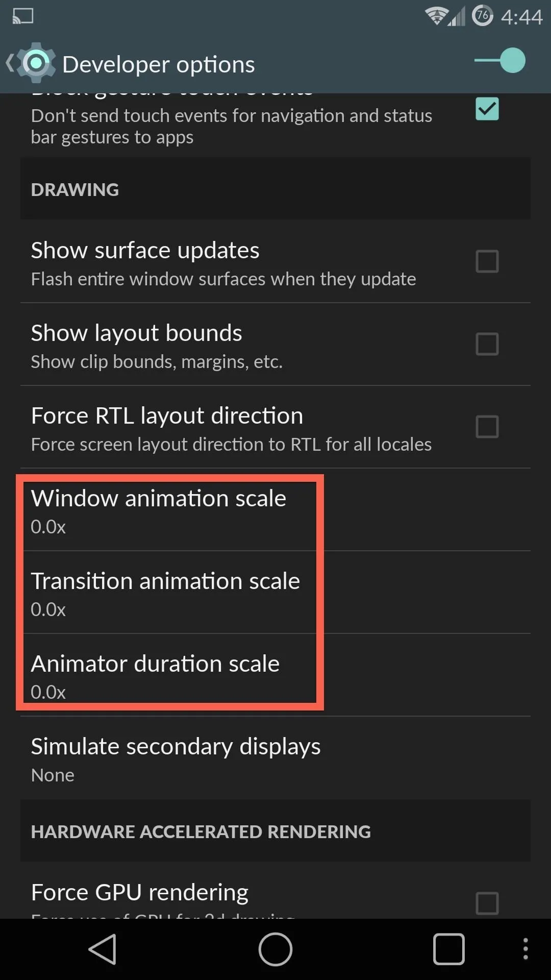Tap the Settings gear icon in header
The width and height of the screenshot is (551, 980).
[x=36, y=63]
